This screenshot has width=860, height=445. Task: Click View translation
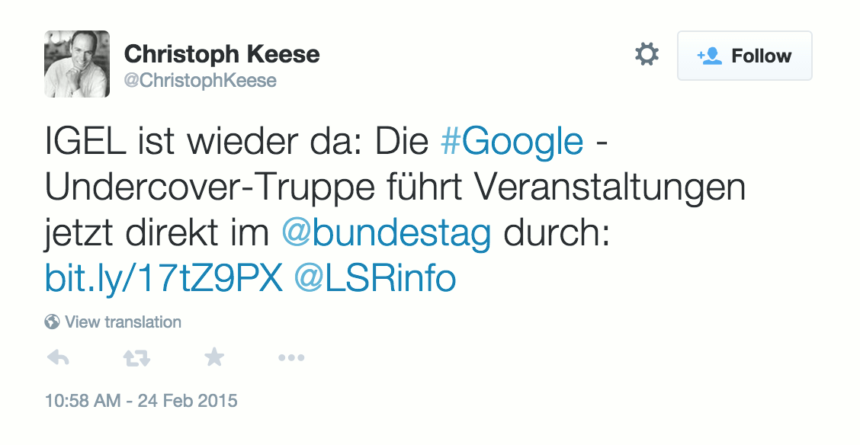pos(122,322)
